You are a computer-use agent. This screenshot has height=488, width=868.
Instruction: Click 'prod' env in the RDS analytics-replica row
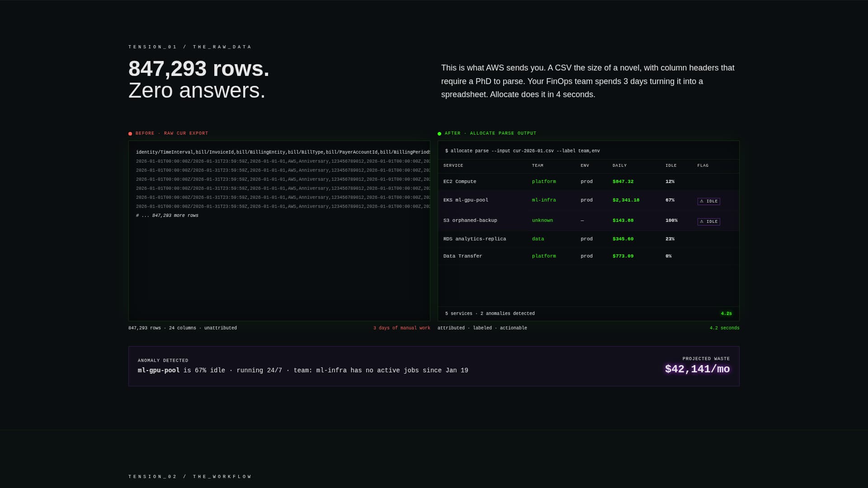click(587, 239)
